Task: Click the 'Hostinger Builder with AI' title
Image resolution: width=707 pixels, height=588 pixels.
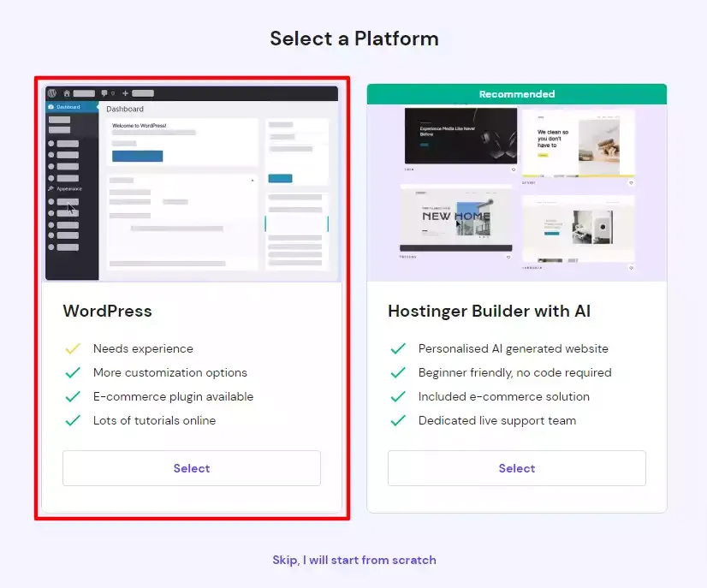Action: pyautogui.click(x=489, y=311)
